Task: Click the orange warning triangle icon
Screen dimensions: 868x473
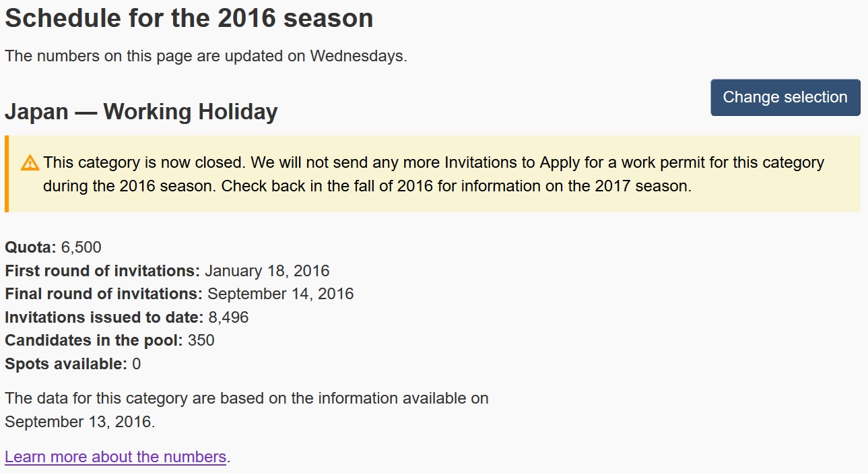Action: point(30,162)
